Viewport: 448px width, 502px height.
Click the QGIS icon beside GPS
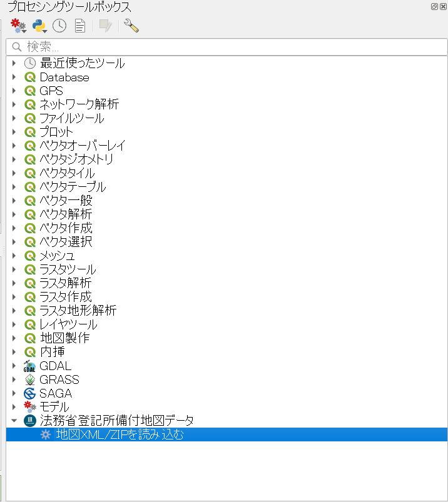(x=30, y=91)
